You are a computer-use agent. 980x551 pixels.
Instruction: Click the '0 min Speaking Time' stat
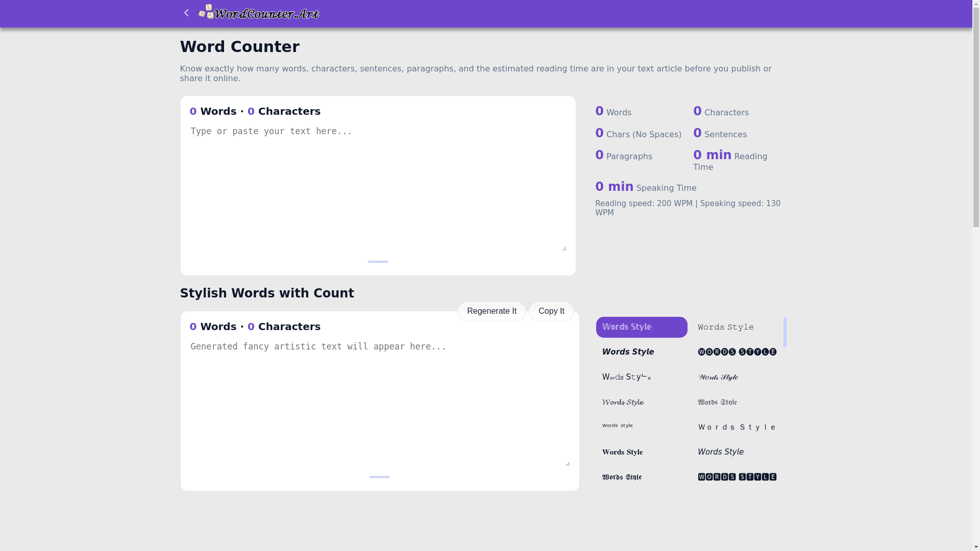click(646, 187)
